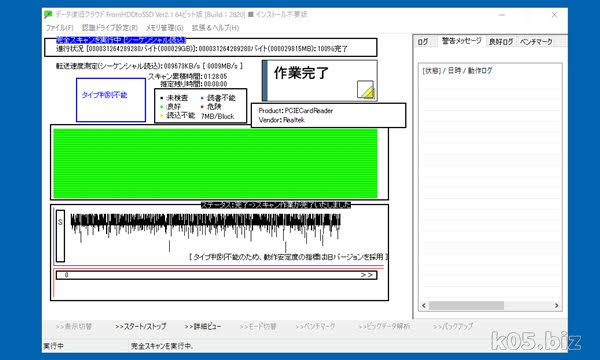Click the >>スタート/ストップ button
This screenshot has height=360, width=600.
(140, 326)
